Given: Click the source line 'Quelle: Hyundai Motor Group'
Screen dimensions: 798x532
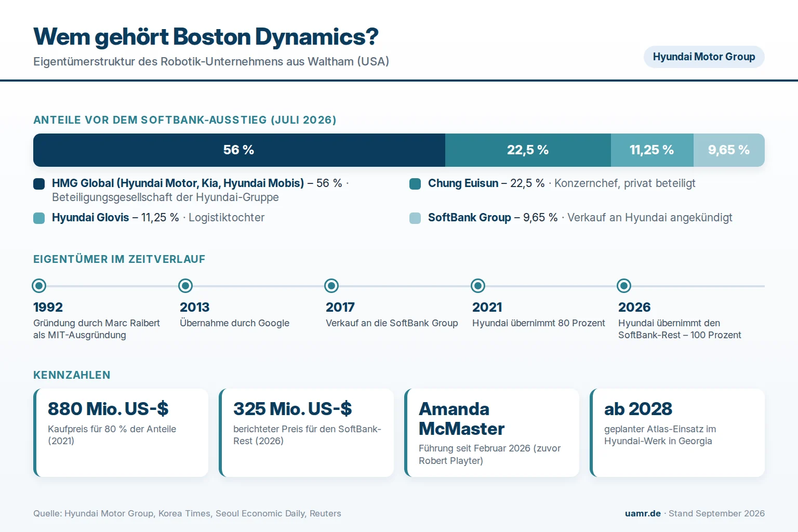Looking at the screenshot, I should click(x=187, y=513).
